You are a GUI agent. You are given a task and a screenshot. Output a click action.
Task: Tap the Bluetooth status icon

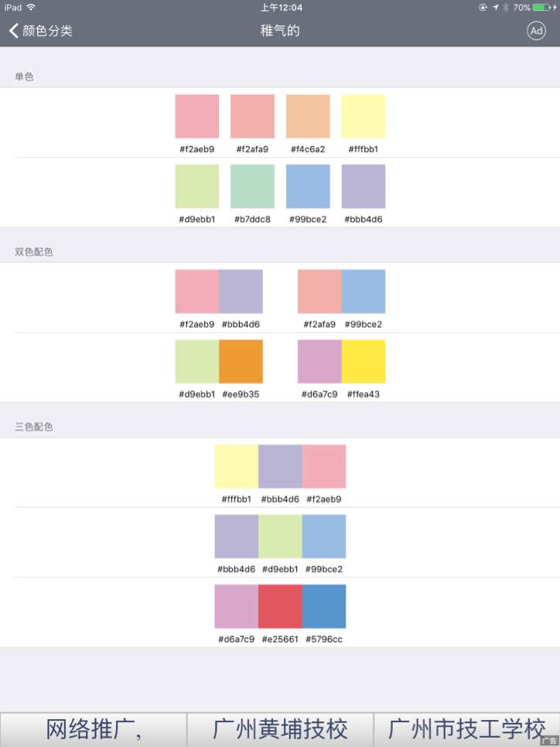point(506,8)
